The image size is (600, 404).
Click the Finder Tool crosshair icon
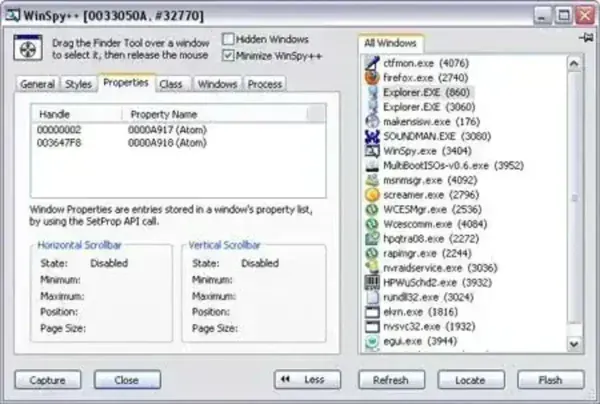click(x=28, y=47)
